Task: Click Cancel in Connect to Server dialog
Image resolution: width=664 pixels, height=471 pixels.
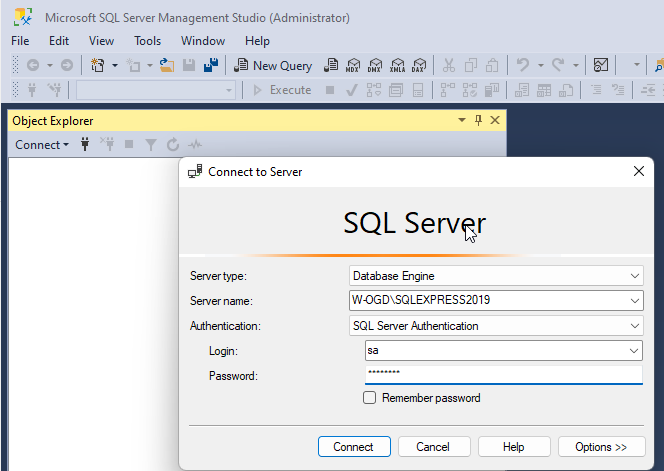Action: (x=433, y=447)
